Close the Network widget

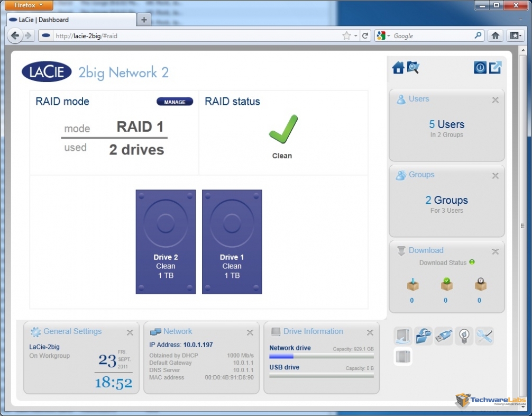[x=250, y=332]
